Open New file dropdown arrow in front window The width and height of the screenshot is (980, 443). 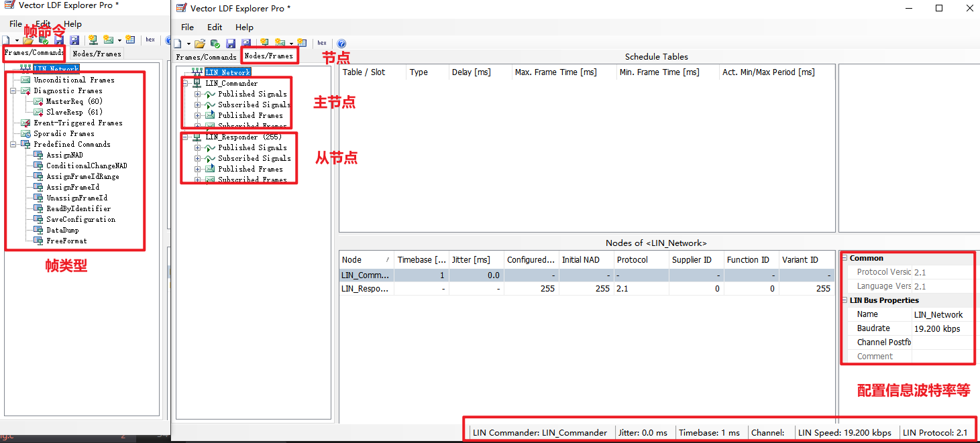coord(188,44)
